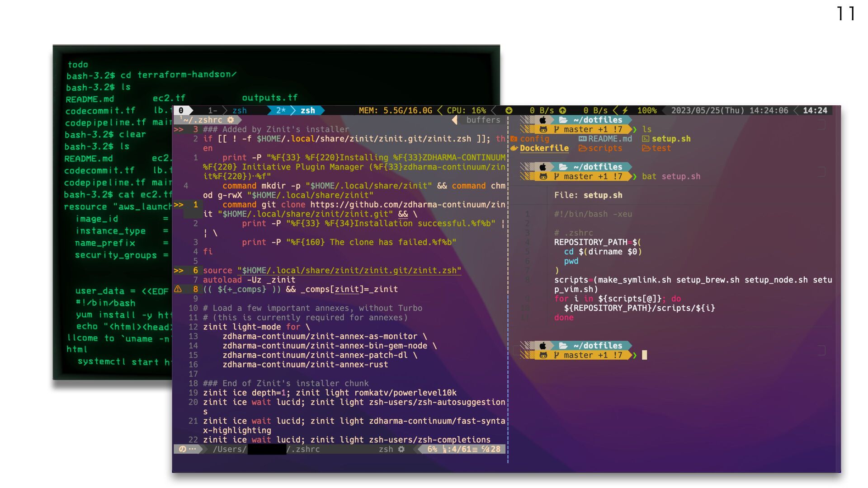Click the warning triangle on line 8
868x488 pixels.
[178, 289]
